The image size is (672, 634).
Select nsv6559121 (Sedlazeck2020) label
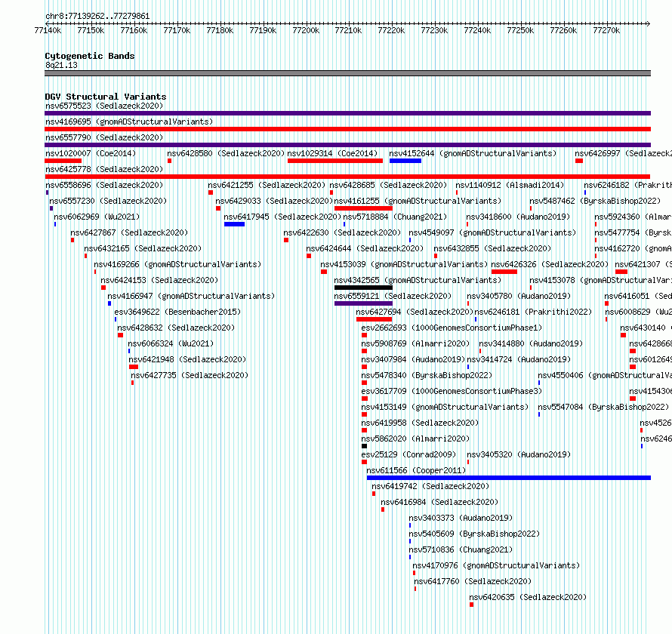point(393,296)
